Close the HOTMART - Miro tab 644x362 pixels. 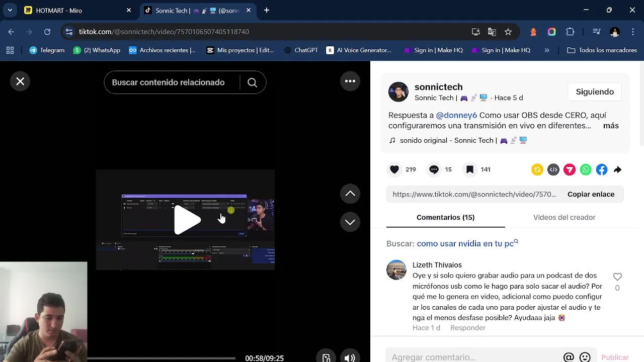(129, 10)
